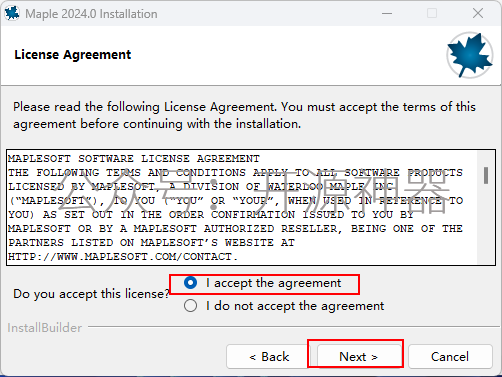Click the license text scrollbar thumb
The image size is (502, 377).
(x=486, y=175)
